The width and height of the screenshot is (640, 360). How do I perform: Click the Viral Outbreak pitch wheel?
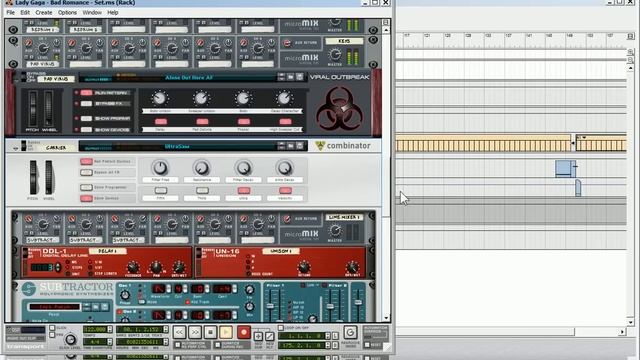pos(32,108)
